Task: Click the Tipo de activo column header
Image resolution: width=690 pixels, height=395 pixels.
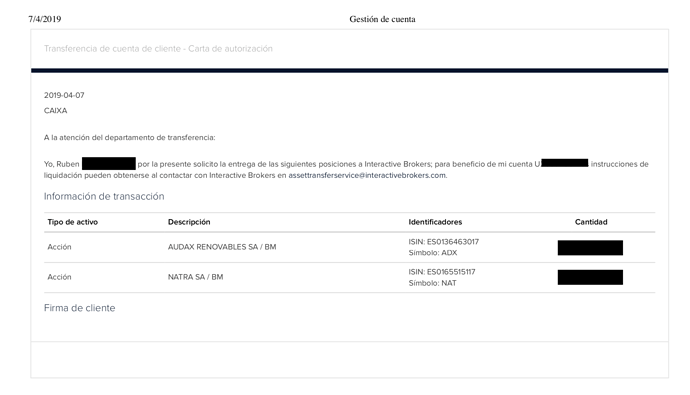Action: pyautogui.click(x=73, y=222)
